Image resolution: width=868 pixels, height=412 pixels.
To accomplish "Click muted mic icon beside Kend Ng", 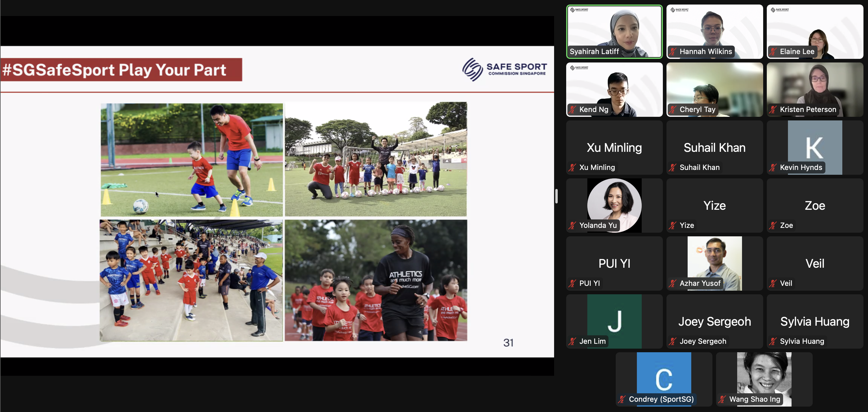I will click(573, 109).
